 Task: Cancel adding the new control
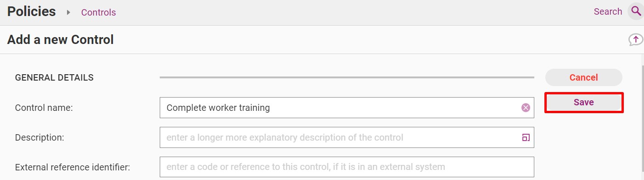[x=583, y=77]
